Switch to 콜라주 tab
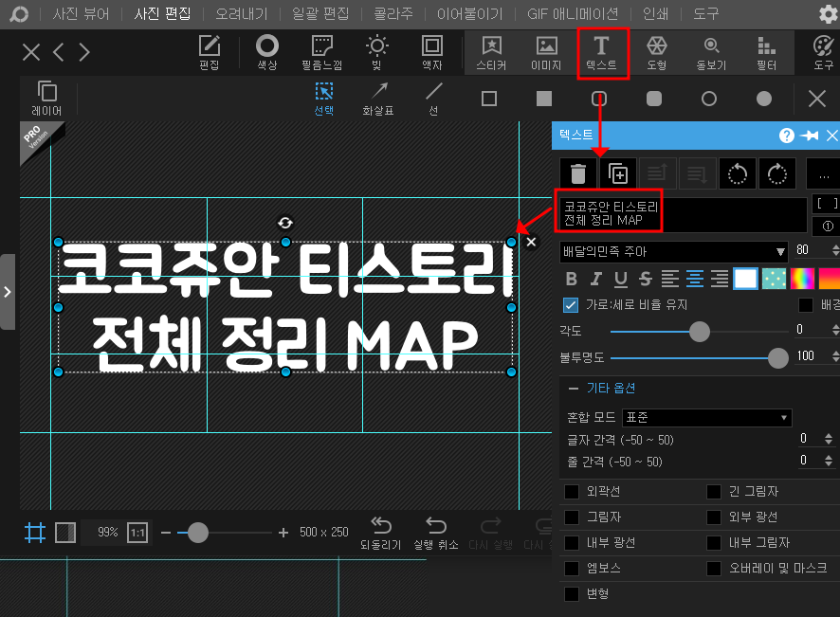840x617 pixels. coord(393,14)
